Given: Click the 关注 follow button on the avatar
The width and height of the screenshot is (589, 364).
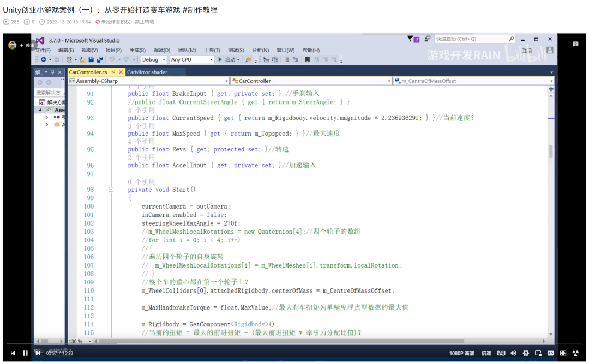Looking at the screenshot, I should tap(27, 45).
